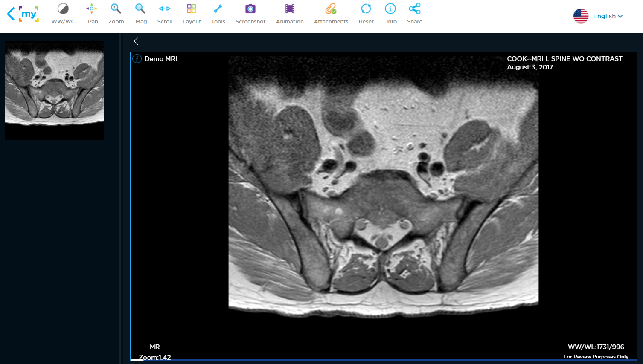Image resolution: width=643 pixels, height=364 pixels.
Task: Choose the Zoom tool
Action: tap(116, 14)
